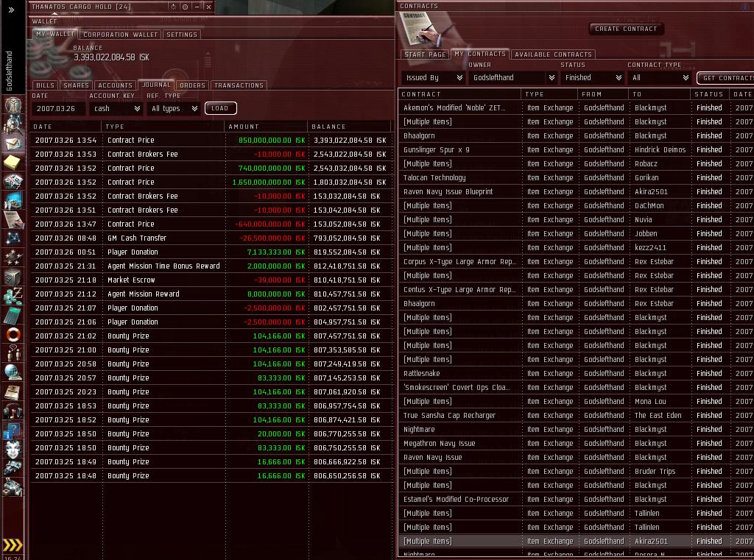Click the journal date input field
This screenshot has width=754, height=560.
coord(58,109)
